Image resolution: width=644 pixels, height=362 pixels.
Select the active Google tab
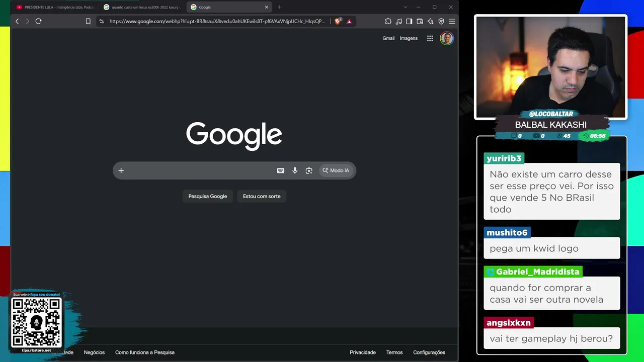point(229,7)
